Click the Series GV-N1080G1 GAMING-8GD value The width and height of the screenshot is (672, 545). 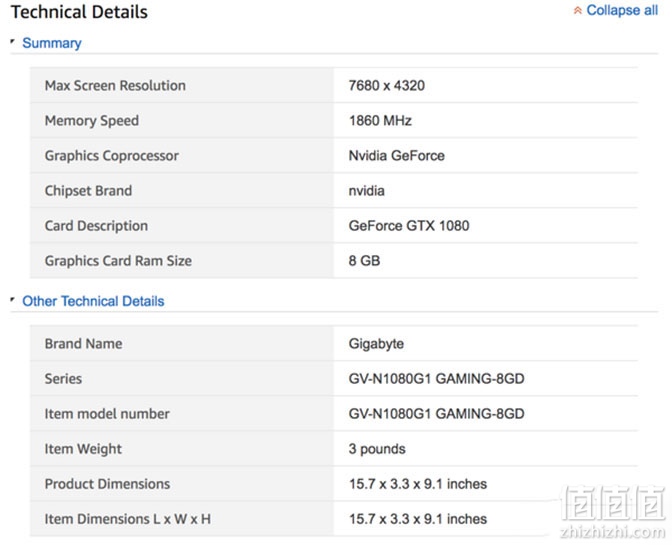click(x=436, y=379)
